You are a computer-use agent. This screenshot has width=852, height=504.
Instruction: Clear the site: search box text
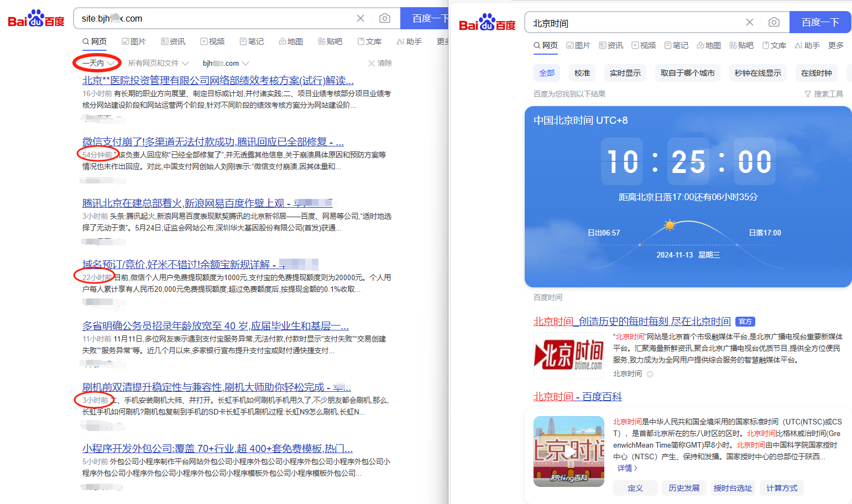pos(360,18)
